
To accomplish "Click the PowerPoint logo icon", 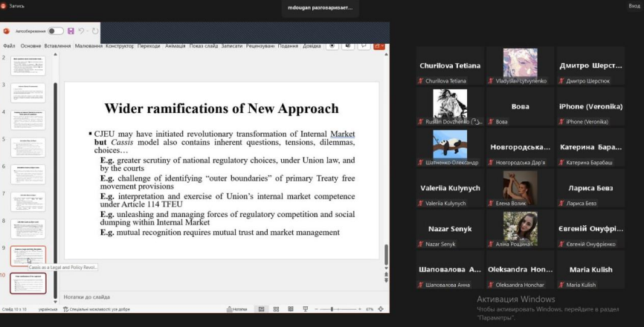I will [6, 31].
